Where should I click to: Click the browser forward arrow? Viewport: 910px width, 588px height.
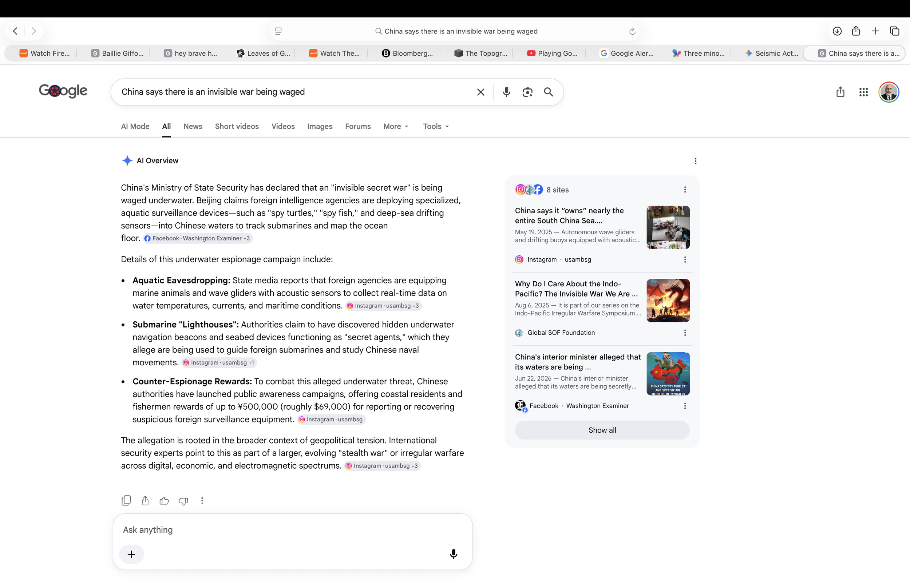coord(33,31)
